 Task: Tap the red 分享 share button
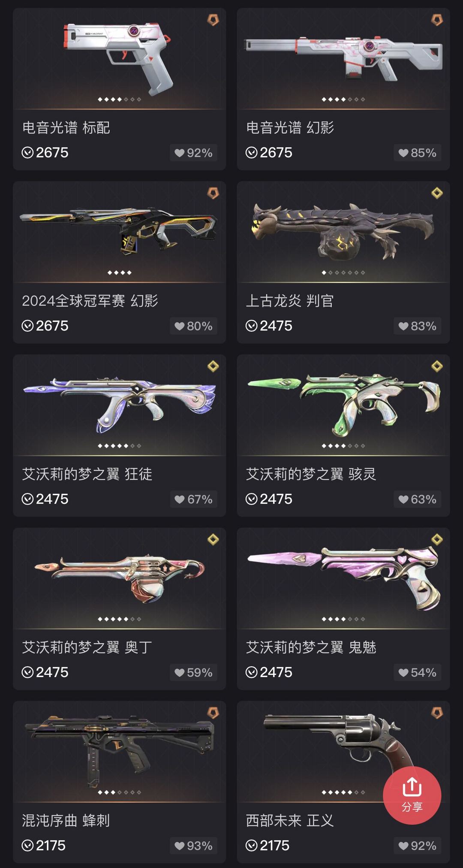coord(412,795)
